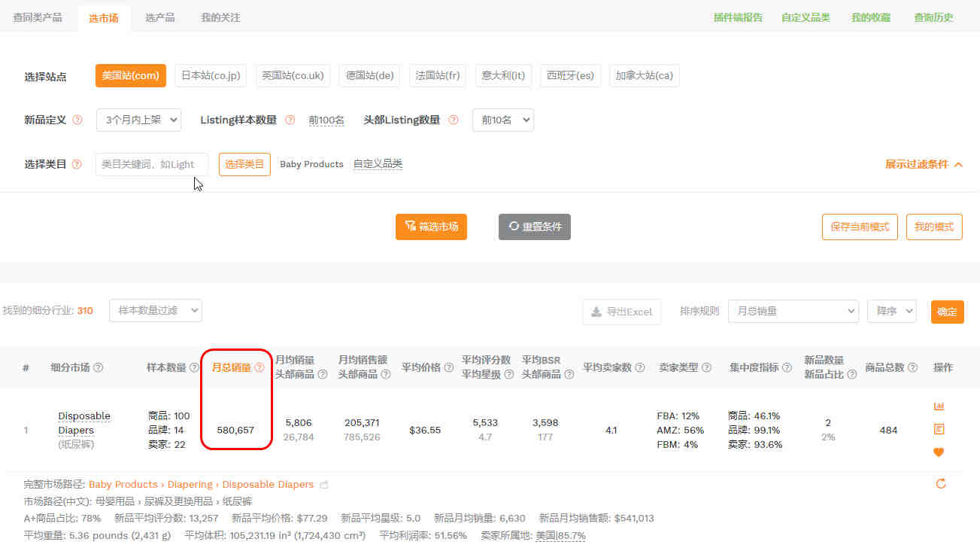
Task: Click the help icon next to 新品定义
Action: tap(77, 120)
